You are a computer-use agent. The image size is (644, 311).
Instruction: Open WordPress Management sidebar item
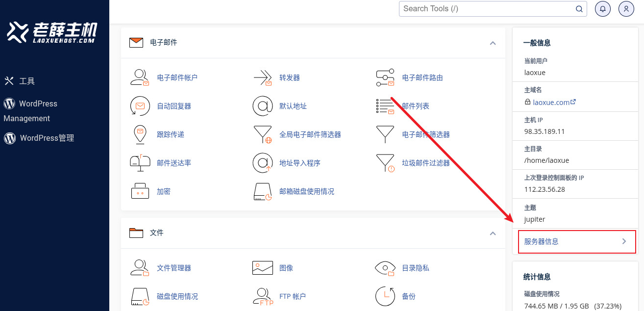(x=37, y=104)
